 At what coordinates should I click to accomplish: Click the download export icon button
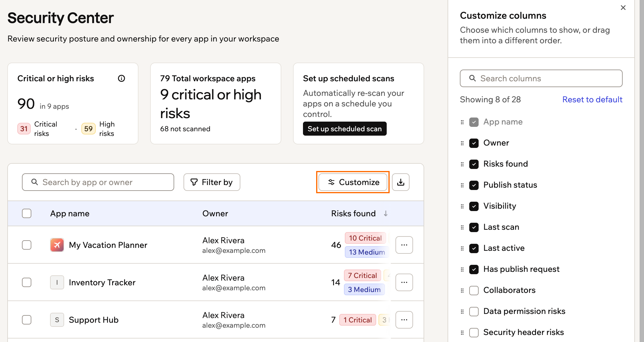click(x=401, y=182)
